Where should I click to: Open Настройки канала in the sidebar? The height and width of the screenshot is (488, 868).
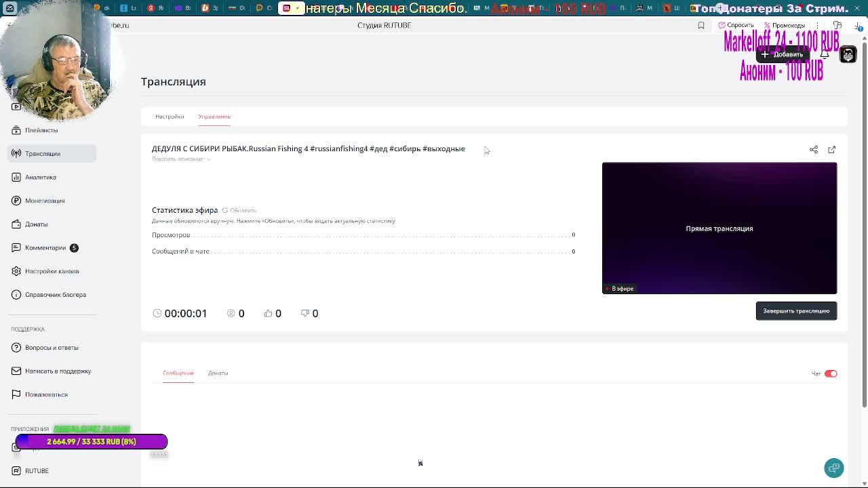click(52, 271)
